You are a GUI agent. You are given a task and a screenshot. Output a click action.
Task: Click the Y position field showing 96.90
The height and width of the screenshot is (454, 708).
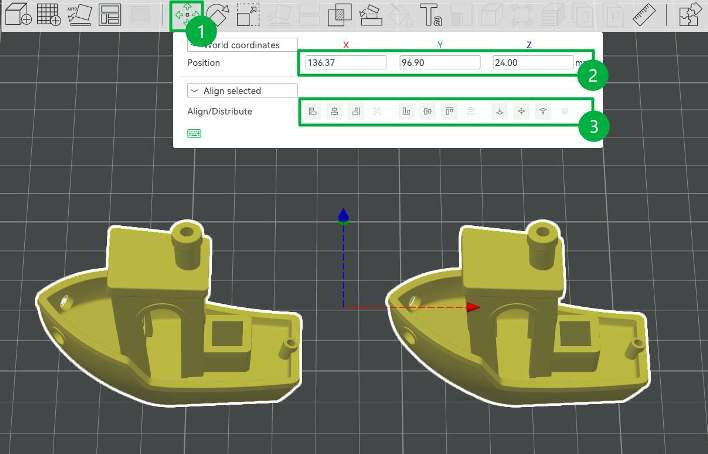(440, 62)
